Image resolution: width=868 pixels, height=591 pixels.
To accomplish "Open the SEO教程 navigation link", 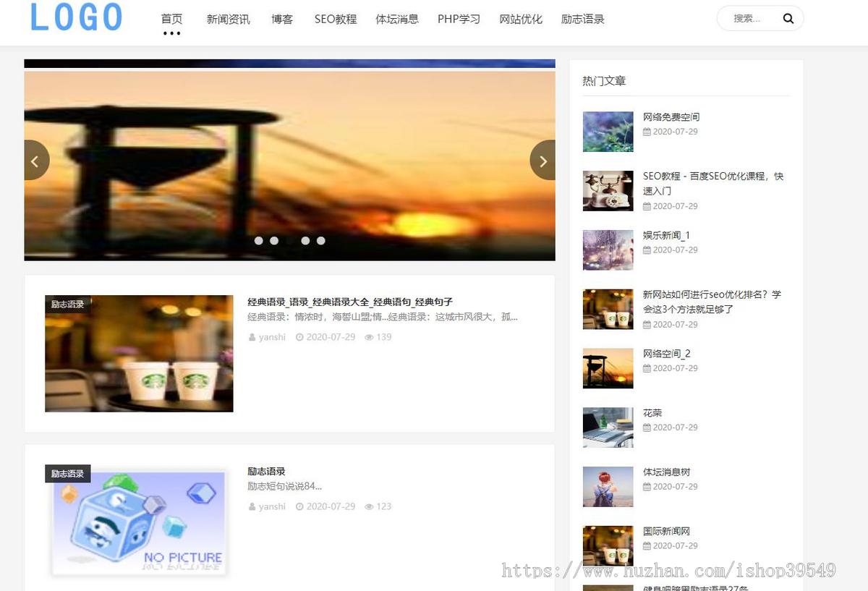I will (336, 19).
